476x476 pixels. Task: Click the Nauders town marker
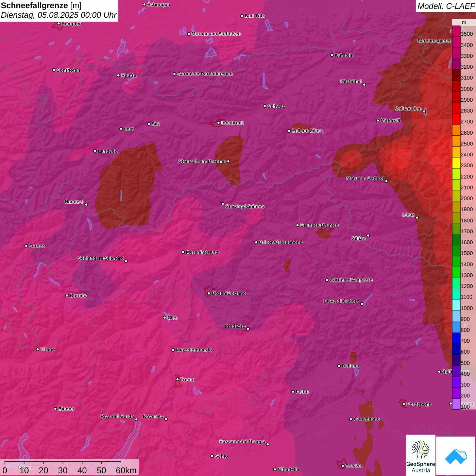coord(86,204)
